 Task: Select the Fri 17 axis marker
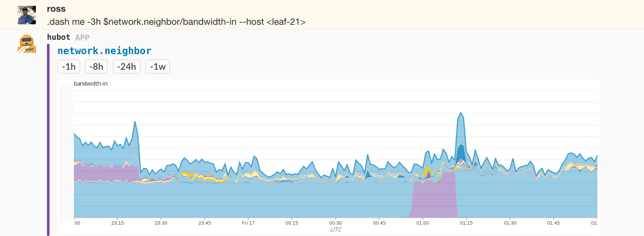point(248,223)
